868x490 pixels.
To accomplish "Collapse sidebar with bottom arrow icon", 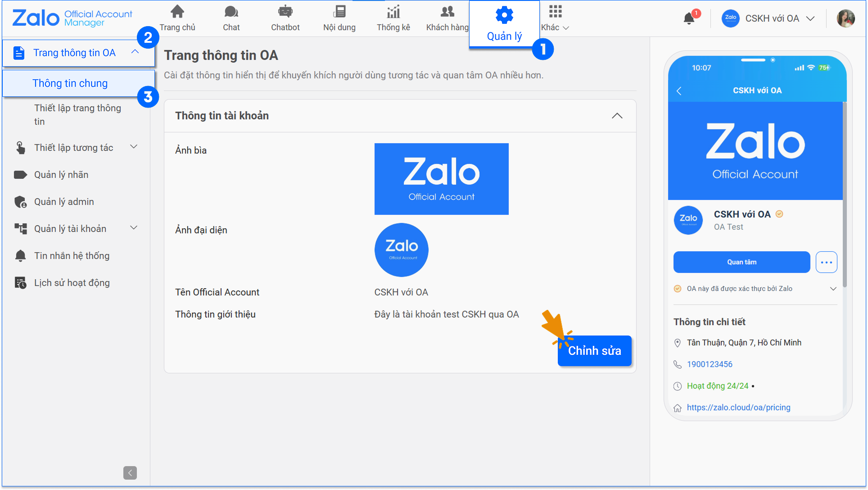I will 130,473.
